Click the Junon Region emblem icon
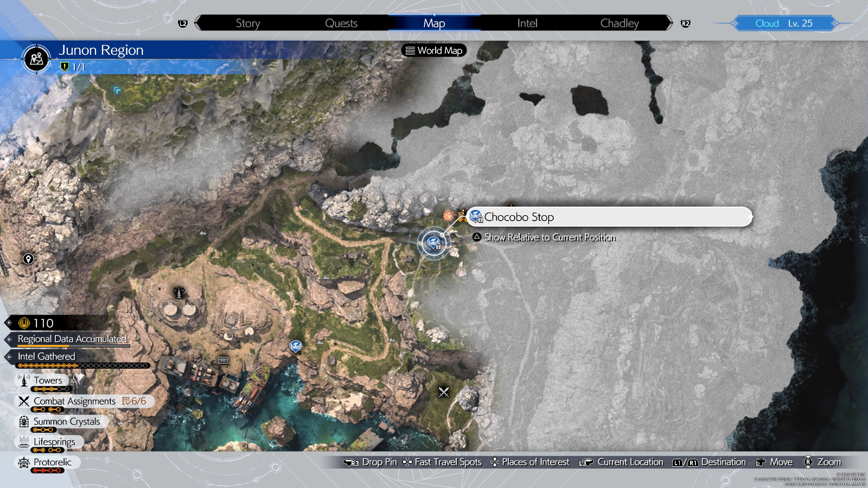The image size is (868, 488). [x=37, y=59]
